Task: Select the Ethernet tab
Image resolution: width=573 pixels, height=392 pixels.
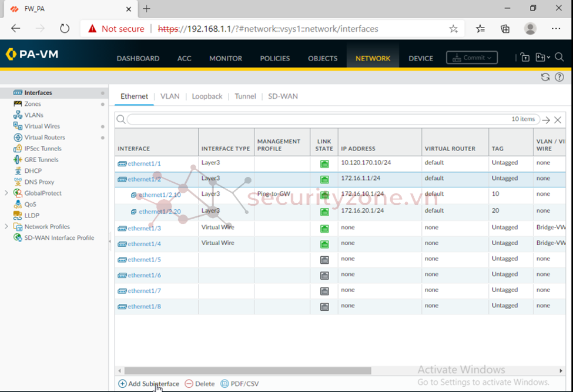Action: [x=134, y=96]
